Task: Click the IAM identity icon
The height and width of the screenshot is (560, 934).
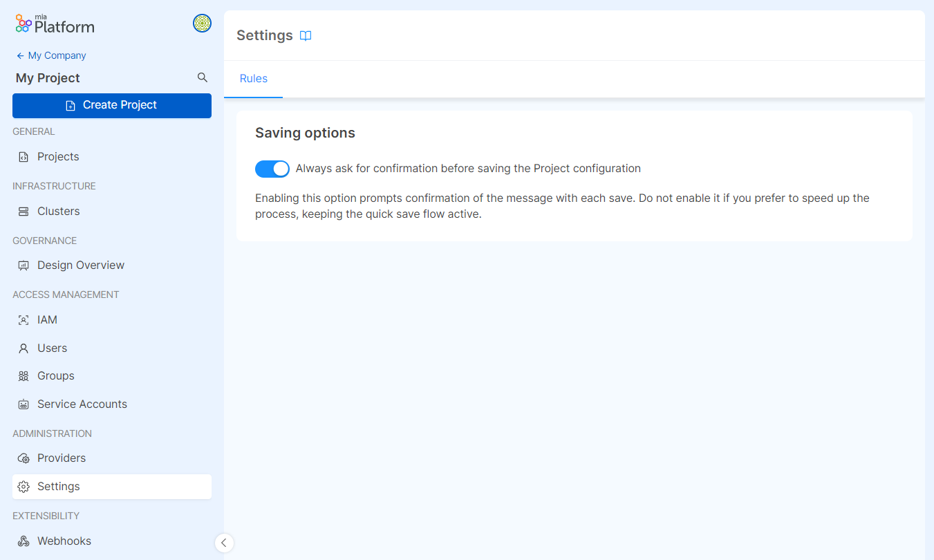Action: click(x=24, y=319)
